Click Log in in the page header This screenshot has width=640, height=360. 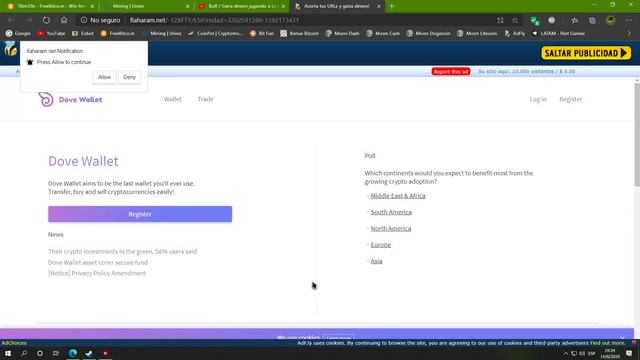[x=538, y=99]
